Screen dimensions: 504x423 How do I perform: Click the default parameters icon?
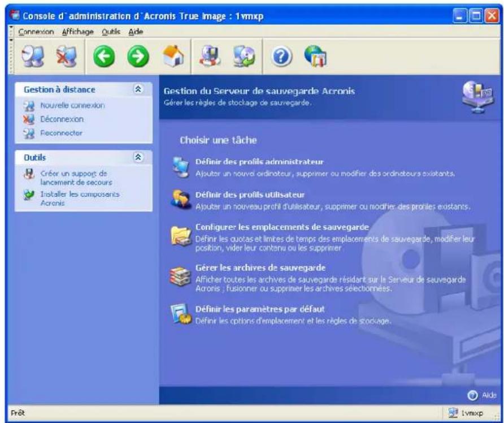181,314
